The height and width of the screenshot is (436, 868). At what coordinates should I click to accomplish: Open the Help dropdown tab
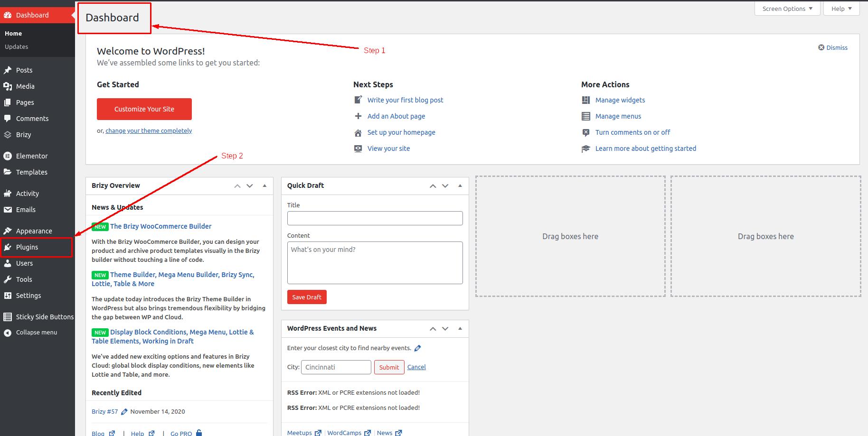tap(841, 9)
